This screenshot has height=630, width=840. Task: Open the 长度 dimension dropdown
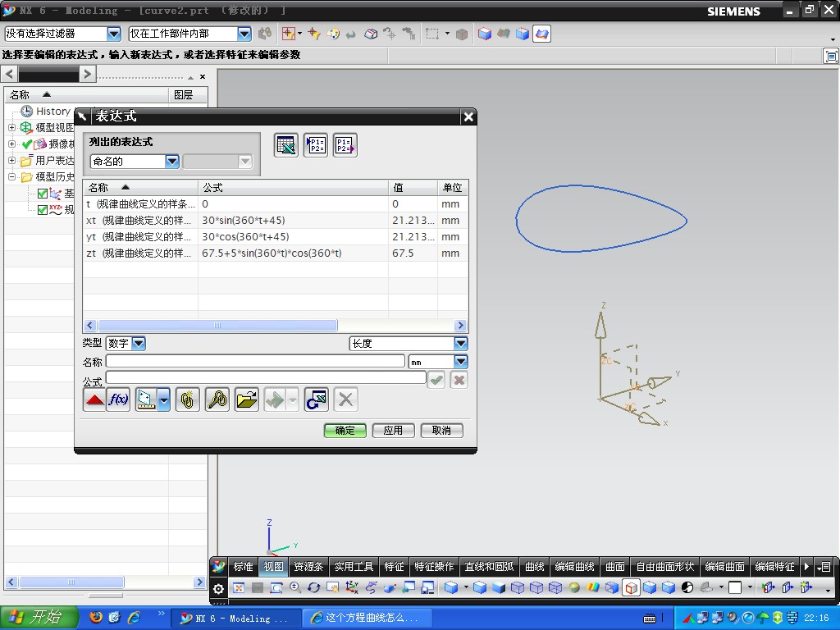461,344
